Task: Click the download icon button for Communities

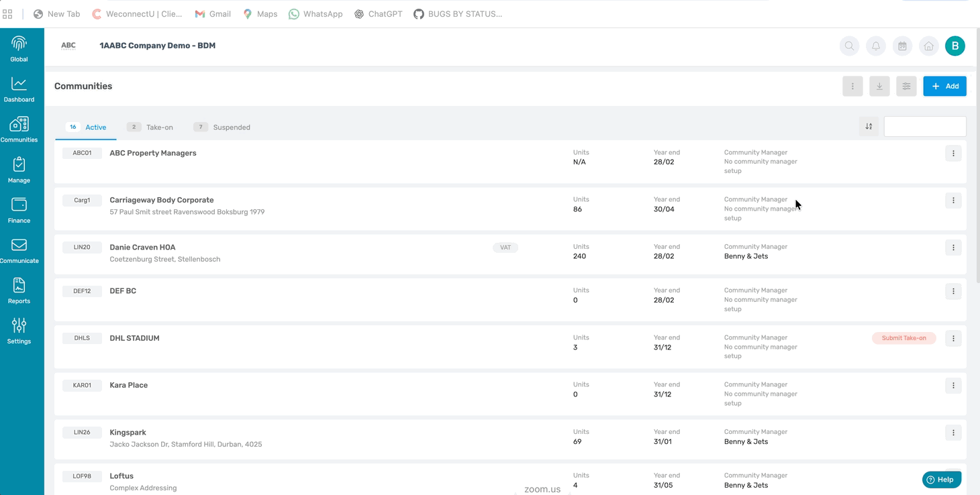Action: click(x=879, y=86)
